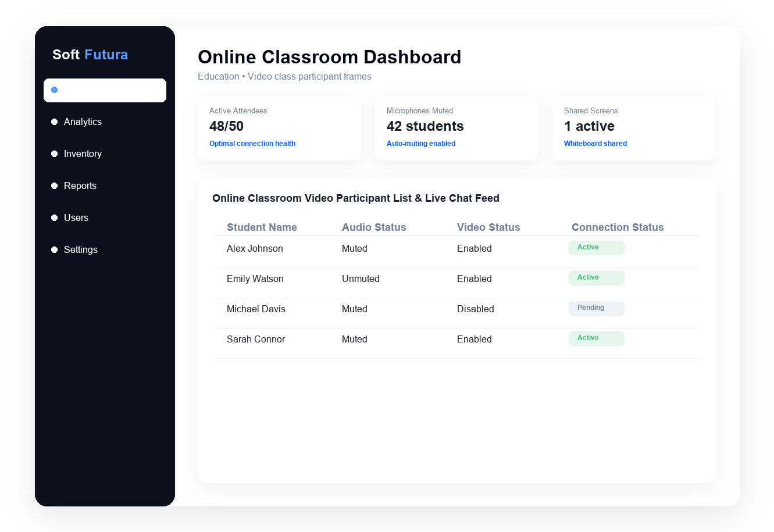Click Emily Watson's Unmuted audio status
Viewport: 774px width, 532px height.
click(361, 279)
